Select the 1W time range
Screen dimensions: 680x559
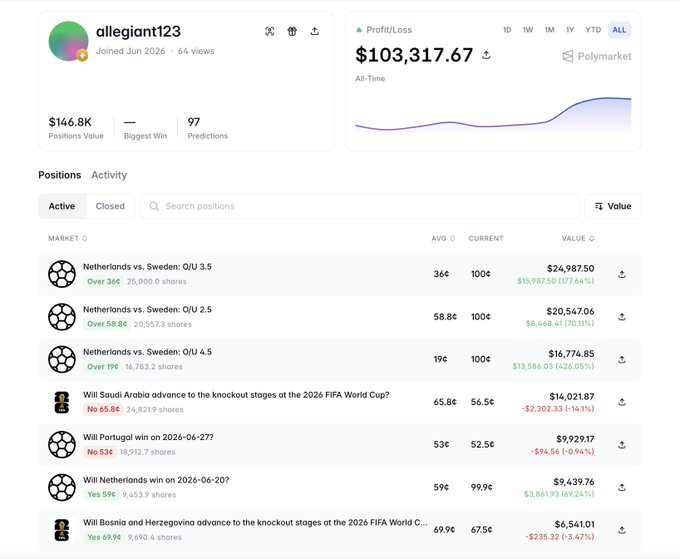528,30
